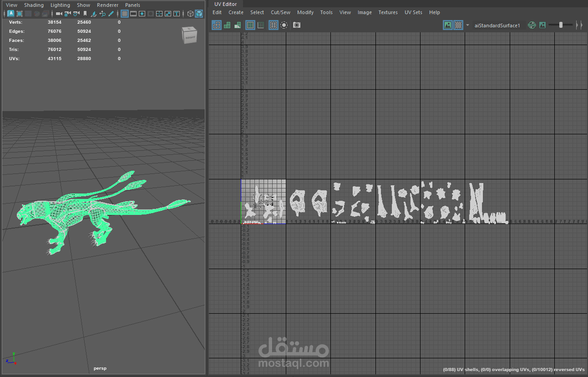The height and width of the screenshot is (377, 588).
Task: Open UV Editor View menu
Action: [345, 12]
